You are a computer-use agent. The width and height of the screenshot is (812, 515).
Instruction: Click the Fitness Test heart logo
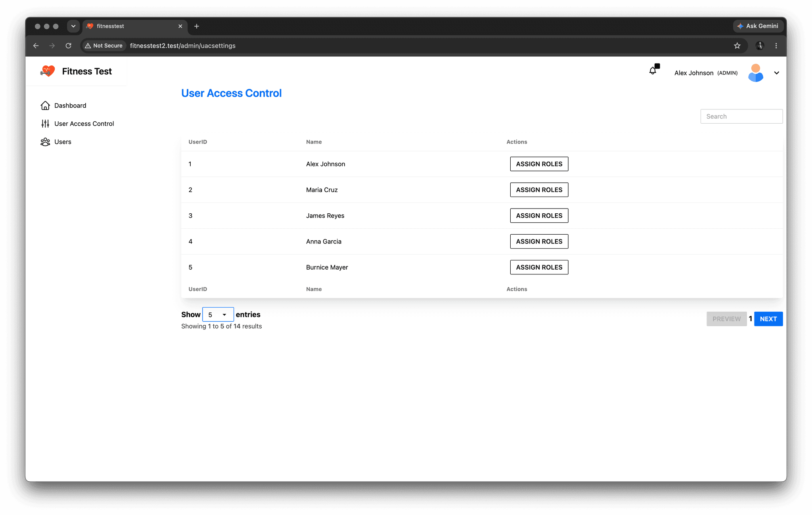(x=48, y=71)
